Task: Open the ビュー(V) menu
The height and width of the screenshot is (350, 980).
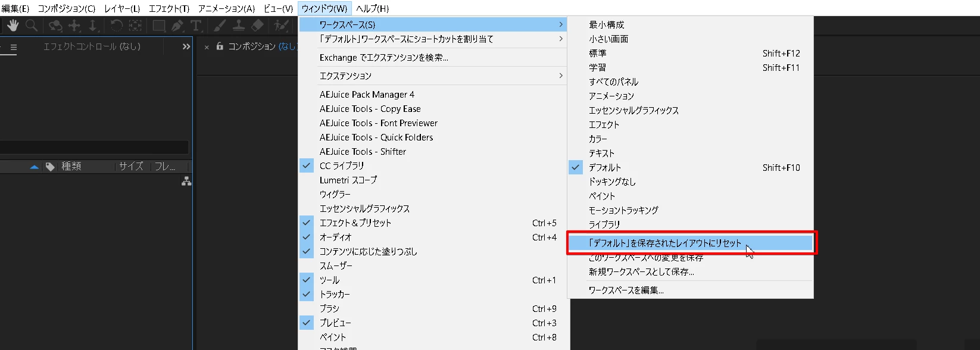Action: tap(278, 8)
